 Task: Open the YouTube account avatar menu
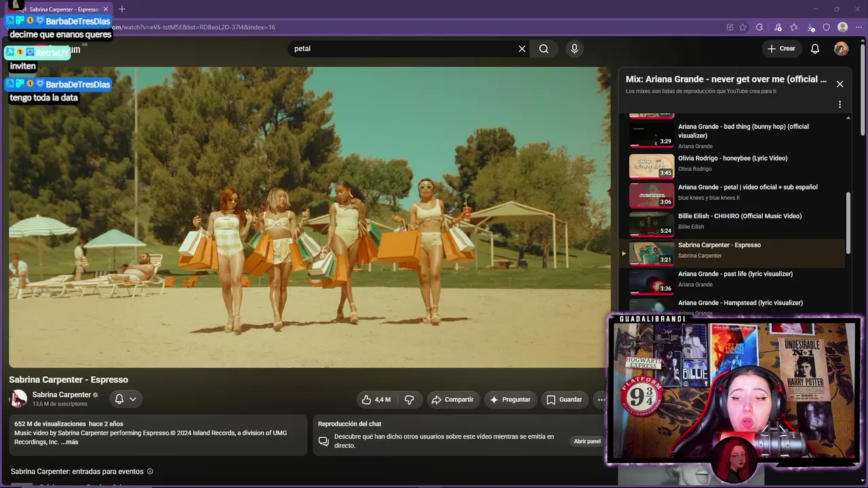pyautogui.click(x=841, y=49)
